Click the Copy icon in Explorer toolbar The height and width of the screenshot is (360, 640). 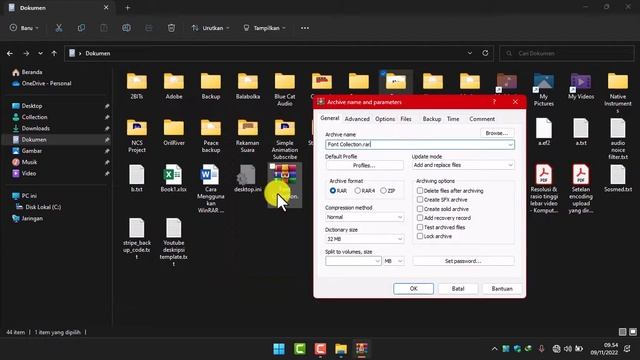81,28
